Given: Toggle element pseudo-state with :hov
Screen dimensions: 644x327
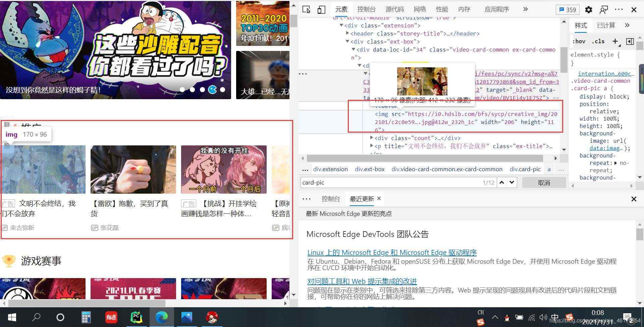Looking at the screenshot, I should [x=579, y=41].
